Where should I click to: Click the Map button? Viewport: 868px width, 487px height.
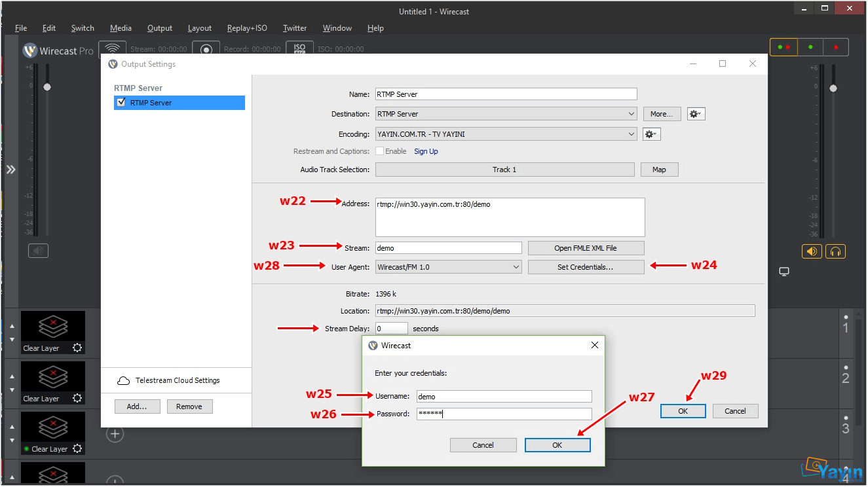659,170
